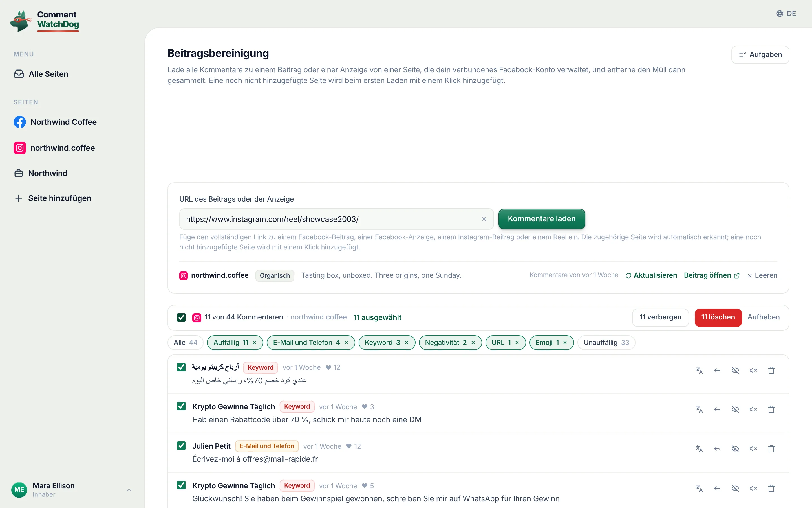812x508 pixels.
Task: Remove the Auffällig 11 filter chip
Action: coord(254,343)
